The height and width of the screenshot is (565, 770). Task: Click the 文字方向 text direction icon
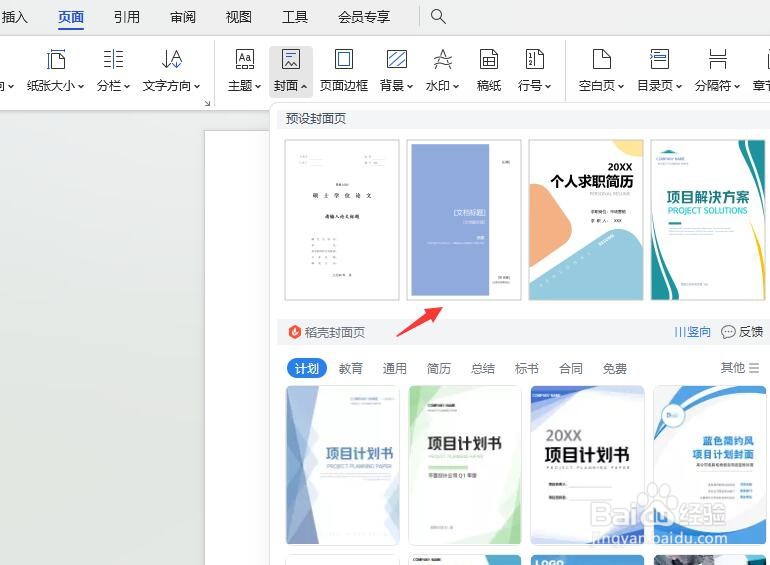[x=171, y=59]
